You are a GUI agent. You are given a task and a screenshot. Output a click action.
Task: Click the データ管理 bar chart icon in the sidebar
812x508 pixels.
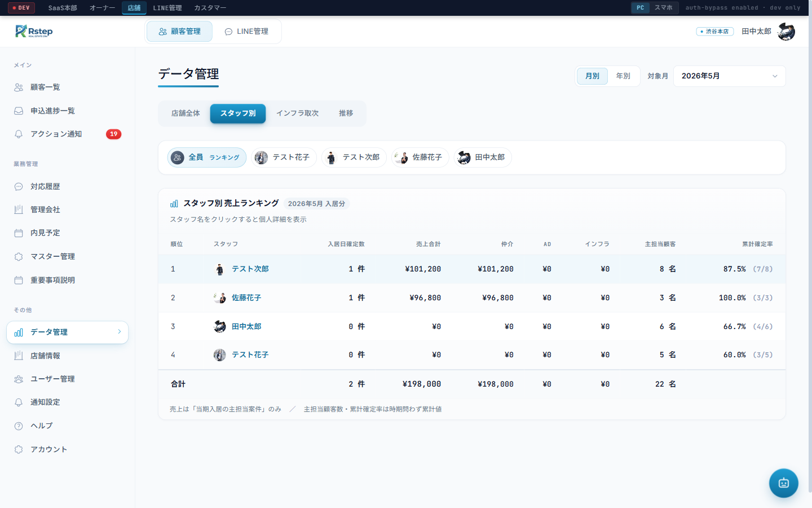pyautogui.click(x=19, y=332)
